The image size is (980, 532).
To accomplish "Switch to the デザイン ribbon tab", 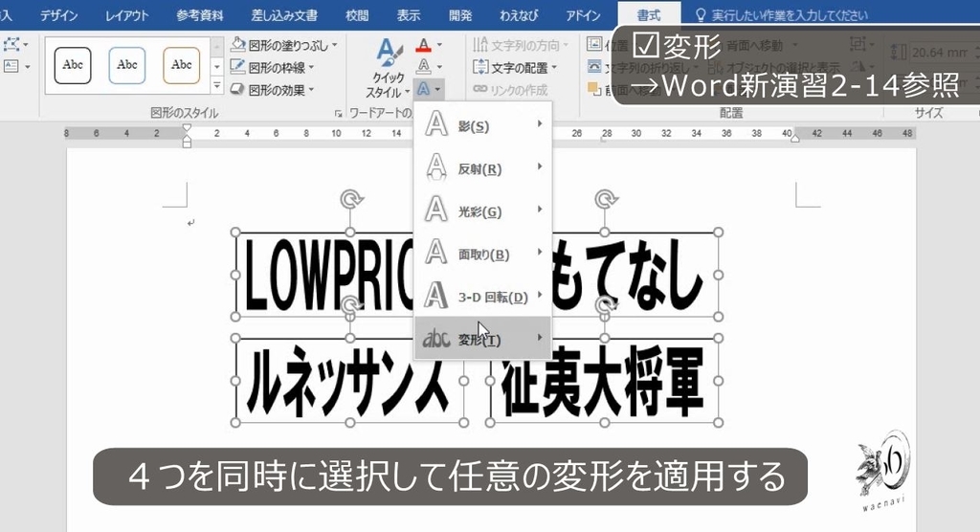I will [58, 15].
